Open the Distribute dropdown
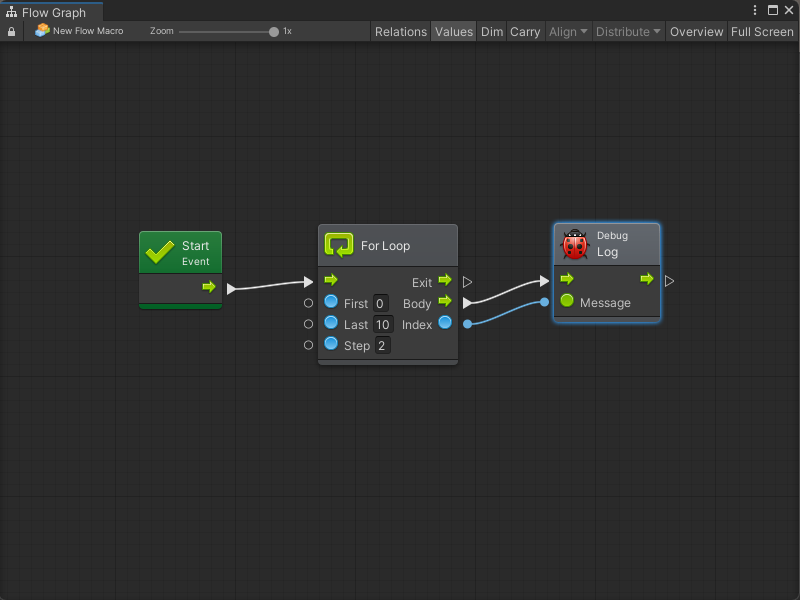The width and height of the screenshot is (800, 600). (628, 31)
